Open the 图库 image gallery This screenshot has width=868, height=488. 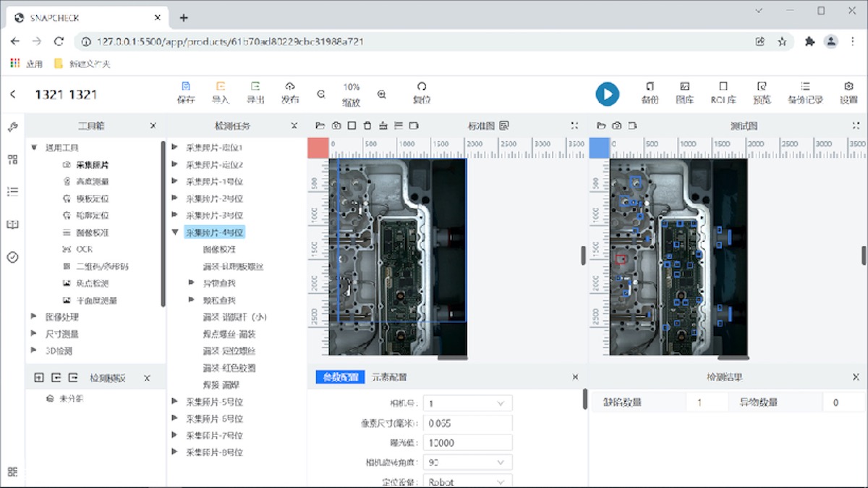coord(684,86)
